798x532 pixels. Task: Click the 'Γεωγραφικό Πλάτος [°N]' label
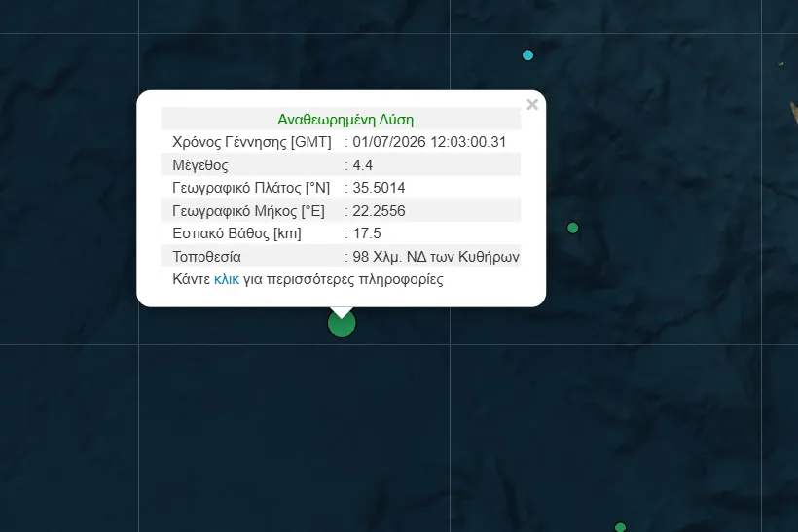pos(251,188)
